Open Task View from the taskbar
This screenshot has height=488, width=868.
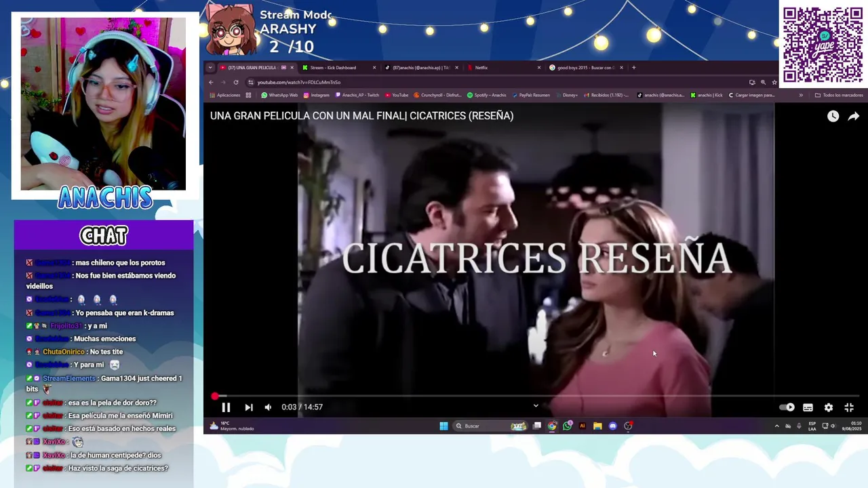pos(537,426)
